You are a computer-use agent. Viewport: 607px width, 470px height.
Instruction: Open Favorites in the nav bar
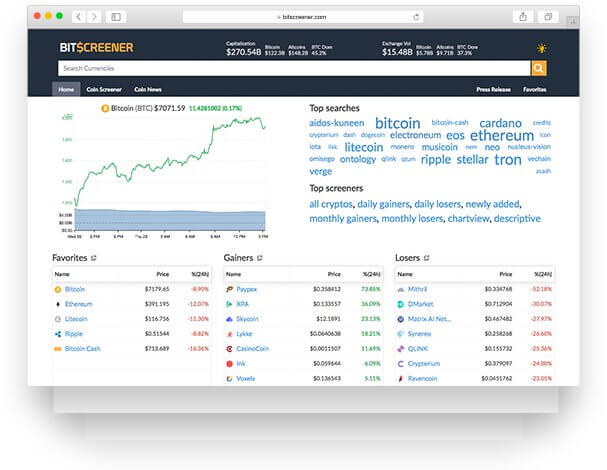point(535,89)
